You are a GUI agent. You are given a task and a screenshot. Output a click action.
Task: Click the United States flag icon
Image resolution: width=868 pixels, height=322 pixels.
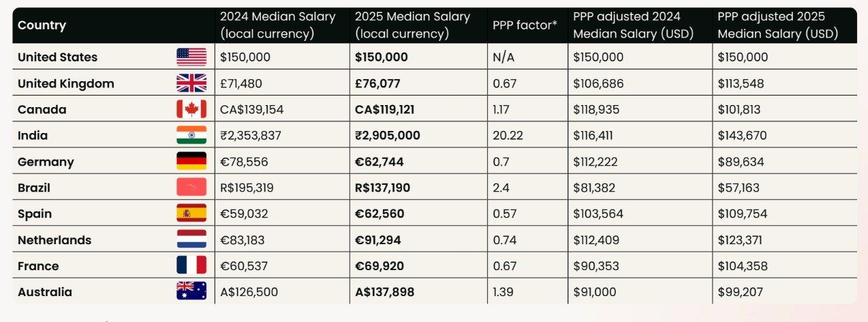(x=191, y=57)
